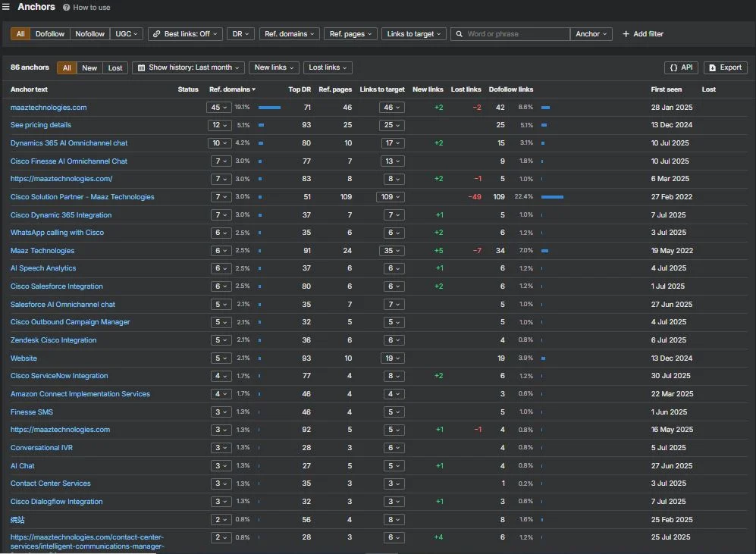Click the First seen column header

coord(667,89)
